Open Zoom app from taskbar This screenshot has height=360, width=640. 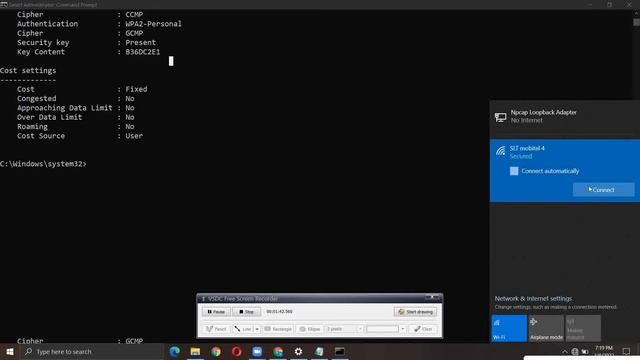click(x=257, y=351)
